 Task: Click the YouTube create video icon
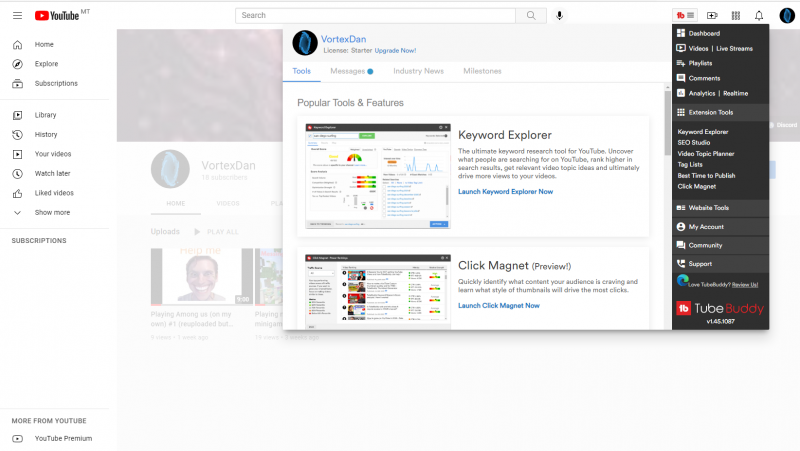point(712,15)
